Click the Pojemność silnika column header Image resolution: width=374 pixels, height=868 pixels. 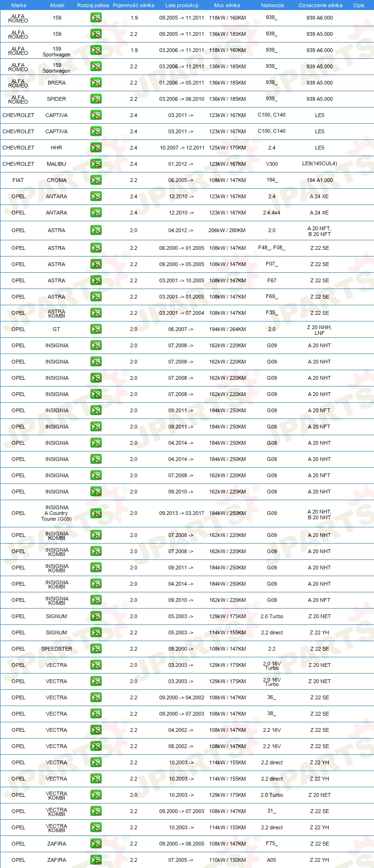[x=133, y=5]
